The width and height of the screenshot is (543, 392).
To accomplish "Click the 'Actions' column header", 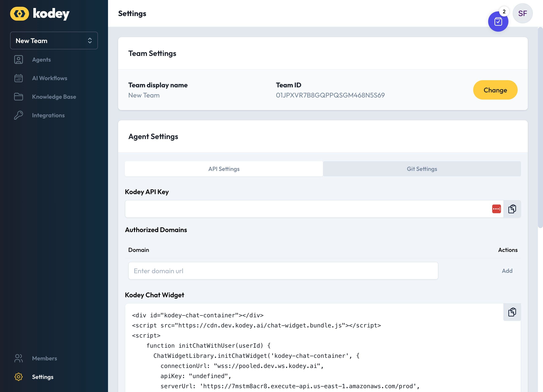I will coord(508,250).
